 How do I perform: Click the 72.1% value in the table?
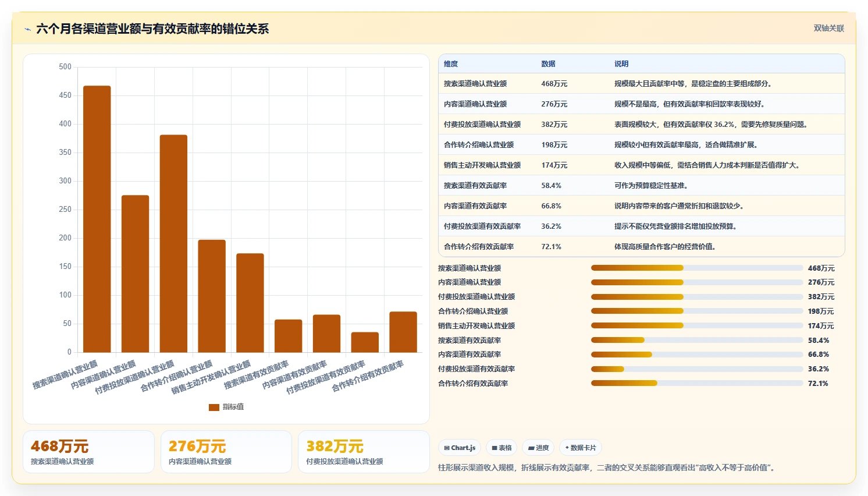click(x=552, y=247)
